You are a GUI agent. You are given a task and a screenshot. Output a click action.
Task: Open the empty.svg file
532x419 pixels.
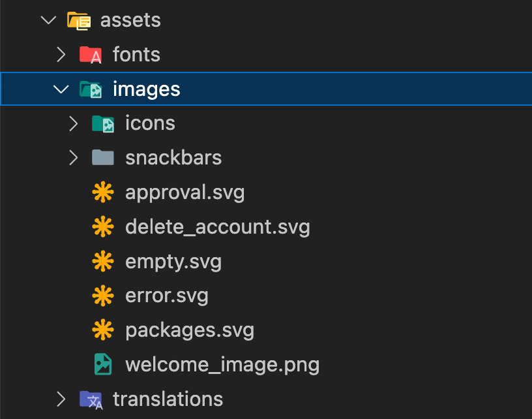click(x=173, y=262)
